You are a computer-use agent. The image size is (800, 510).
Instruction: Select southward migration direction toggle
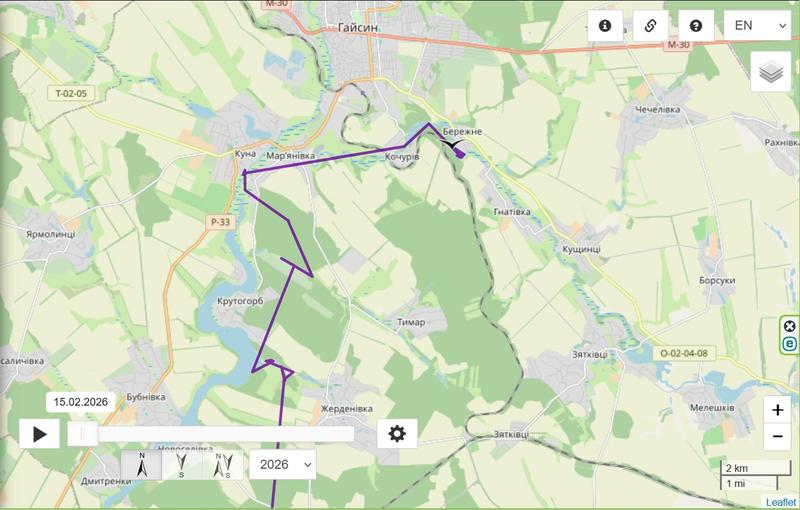182,465
